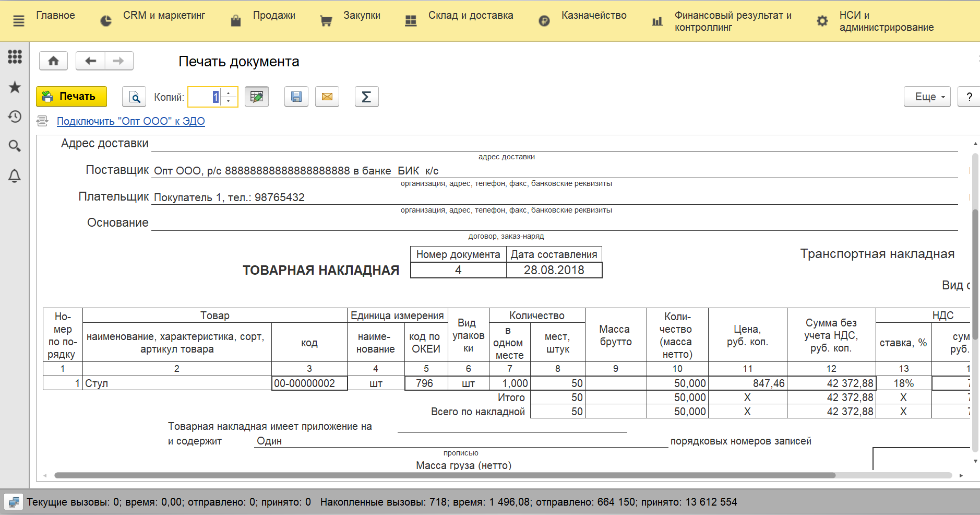Select cell with product code 00-00000002
This screenshot has height=515, width=980.
pos(309,383)
